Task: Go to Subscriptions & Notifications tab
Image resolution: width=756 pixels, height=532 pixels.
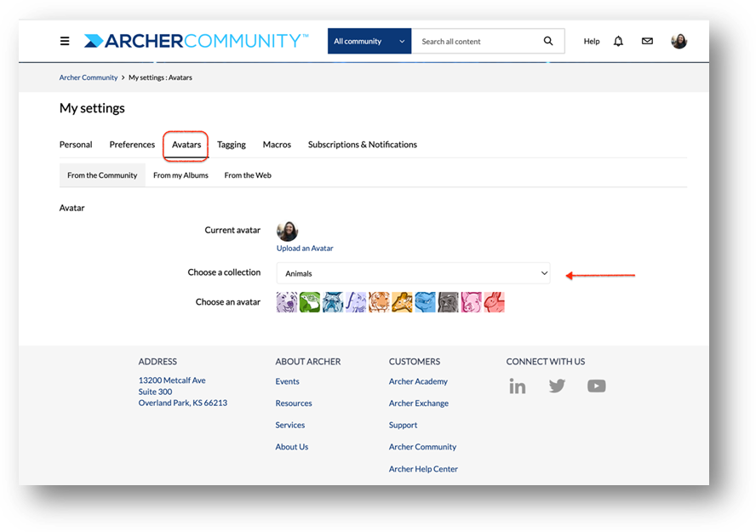Action: tap(363, 145)
